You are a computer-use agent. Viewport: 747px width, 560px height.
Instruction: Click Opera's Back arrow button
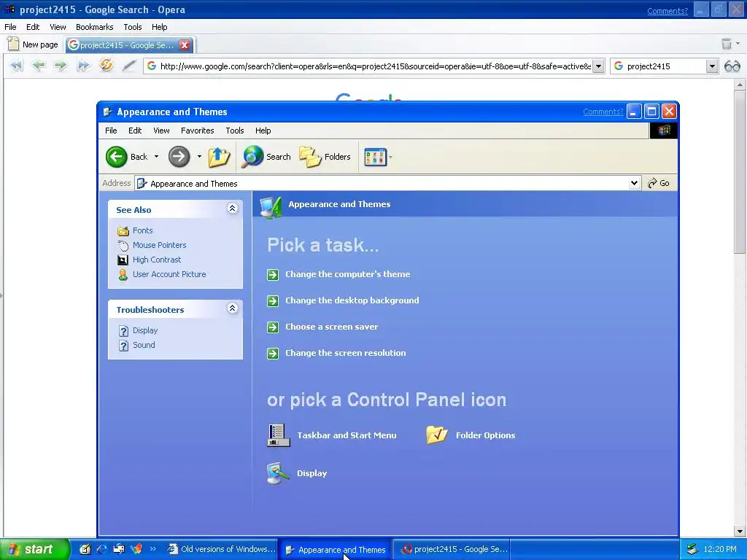39,65
